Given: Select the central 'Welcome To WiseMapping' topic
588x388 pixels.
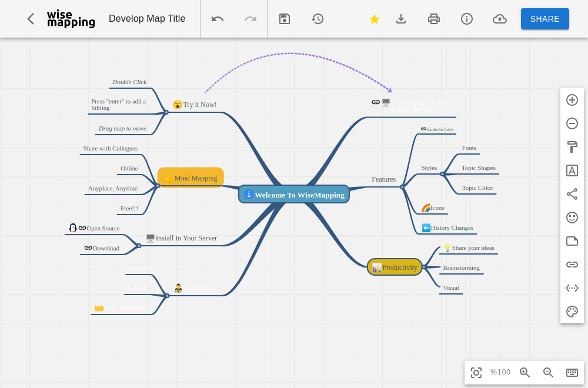Looking at the screenshot, I should [294, 194].
